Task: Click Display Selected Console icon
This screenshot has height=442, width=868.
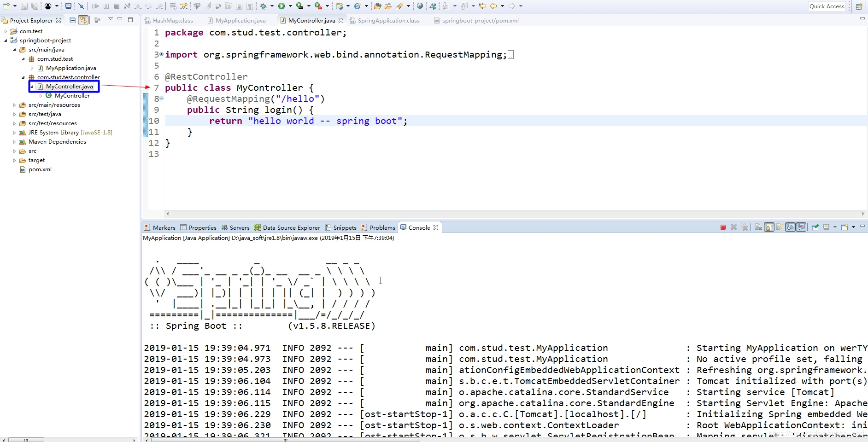Action: coord(827,227)
